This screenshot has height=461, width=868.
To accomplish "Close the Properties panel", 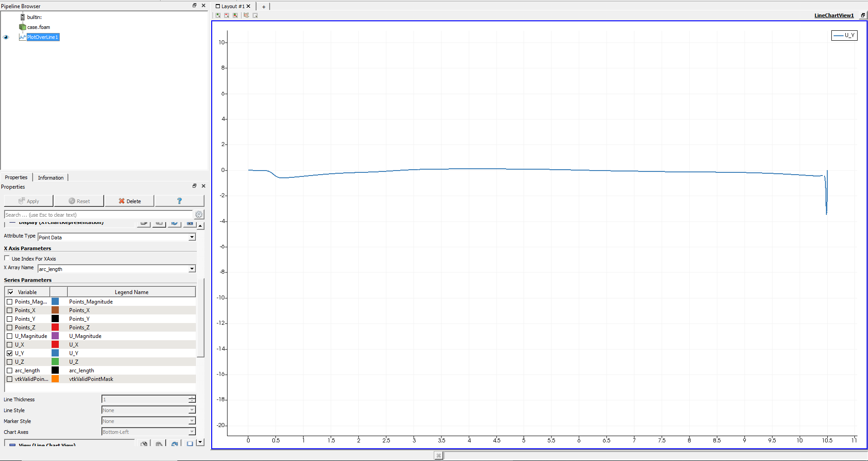I will [x=204, y=186].
